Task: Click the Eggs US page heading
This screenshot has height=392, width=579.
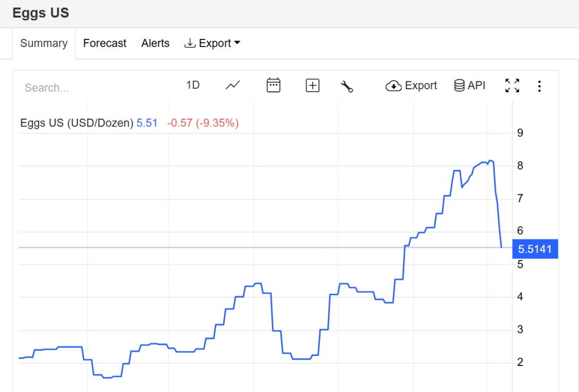Action: tap(41, 13)
